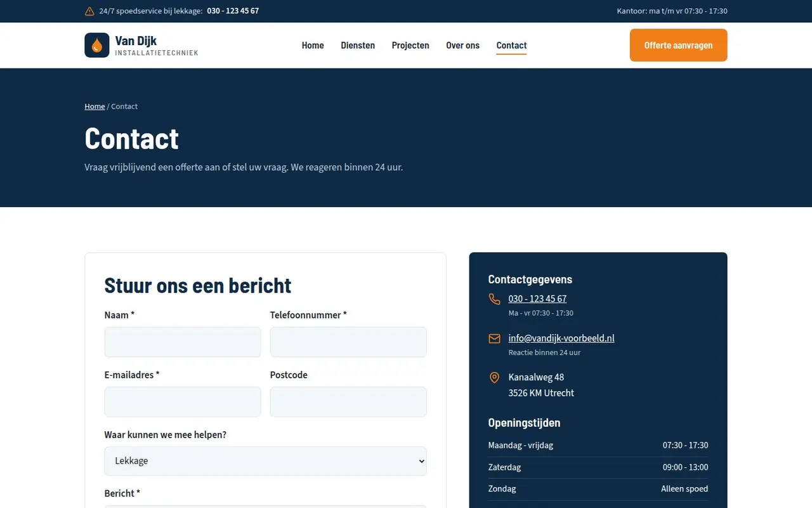Image resolution: width=812 pixels, height=508 pixels.
Task: Click the 'Openingstijden' heading
Action: pyautogui.click(x=524, y=423)
